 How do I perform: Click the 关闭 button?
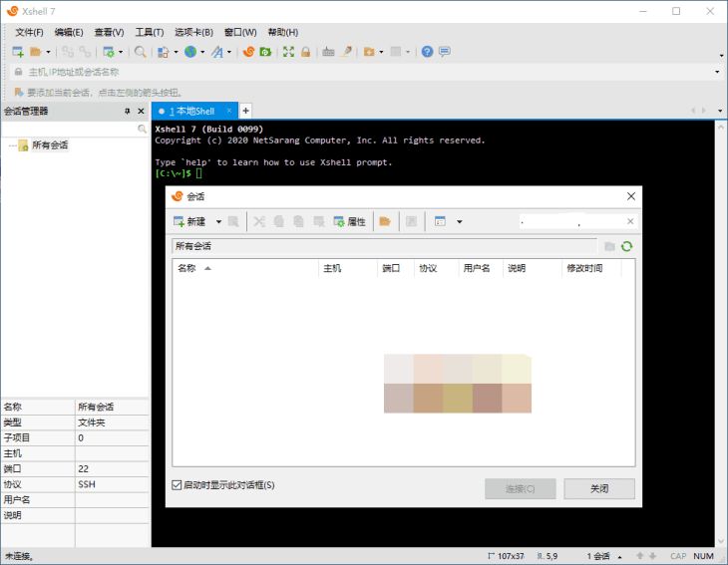click(599, 489)
